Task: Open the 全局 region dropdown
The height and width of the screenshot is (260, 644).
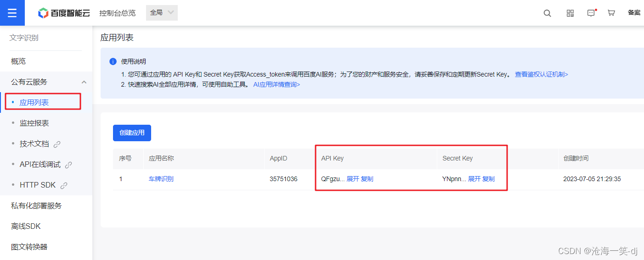Action: coord(162,13)
